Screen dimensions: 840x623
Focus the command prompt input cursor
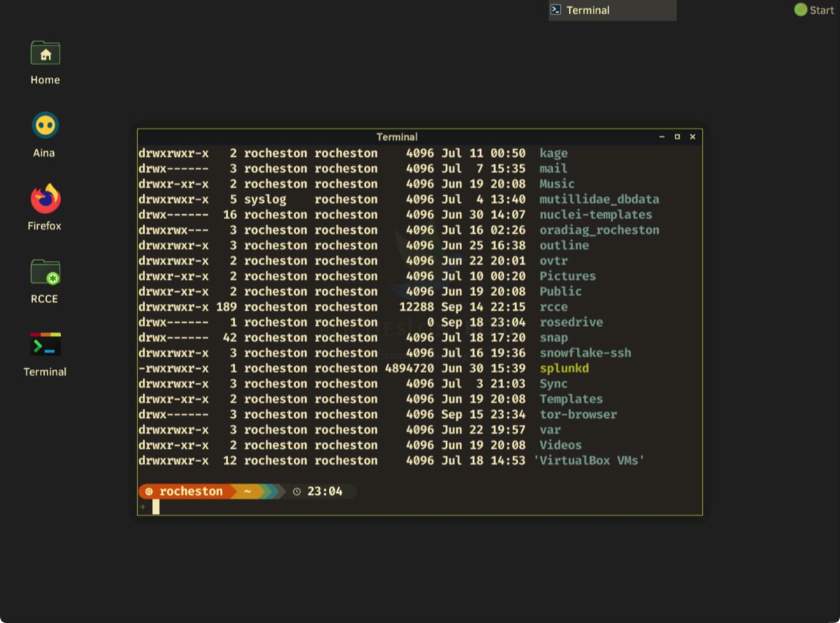click(x=156, y=507)
